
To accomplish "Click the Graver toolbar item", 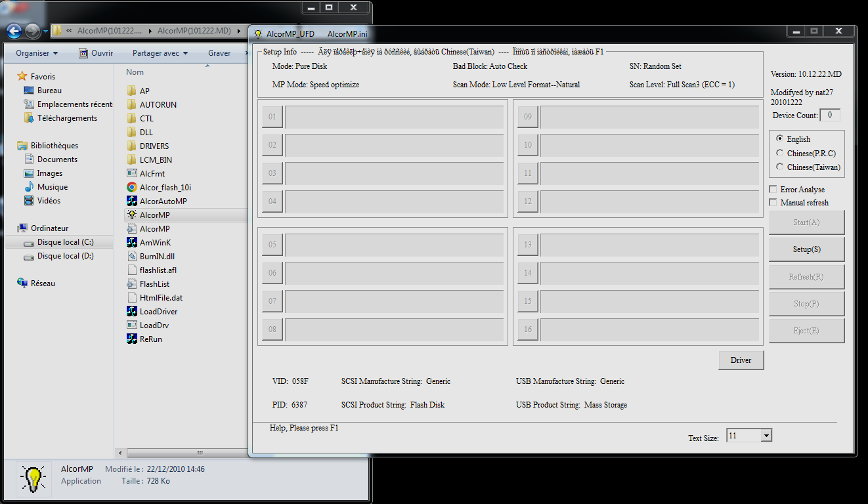I will click(219, 53).
